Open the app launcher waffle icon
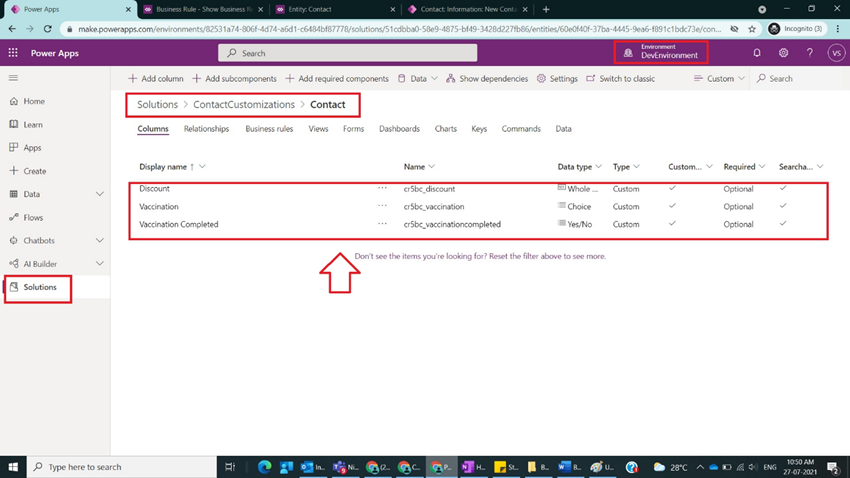 pos(13,53)
